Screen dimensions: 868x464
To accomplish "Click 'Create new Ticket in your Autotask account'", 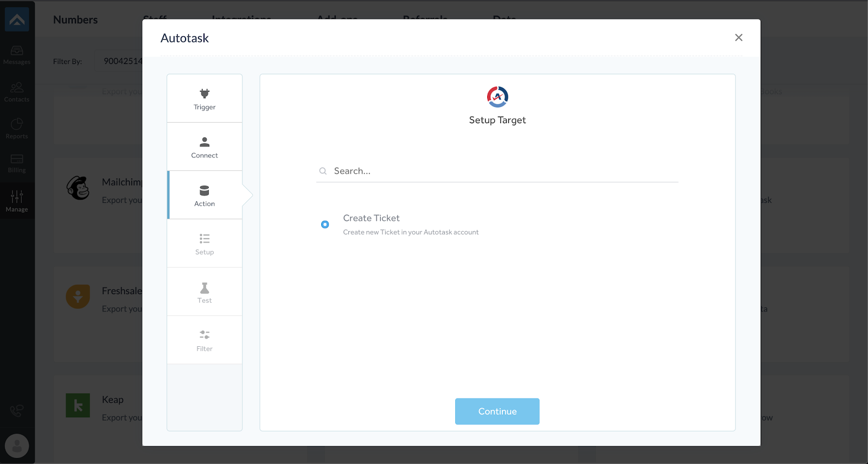I will tap(411, 232).
